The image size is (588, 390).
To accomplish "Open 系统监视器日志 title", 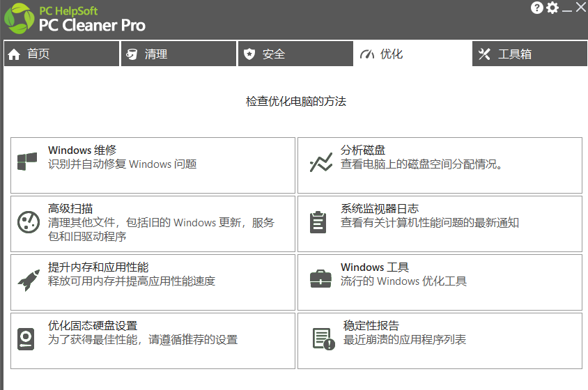I will click(x=380, y=208).
